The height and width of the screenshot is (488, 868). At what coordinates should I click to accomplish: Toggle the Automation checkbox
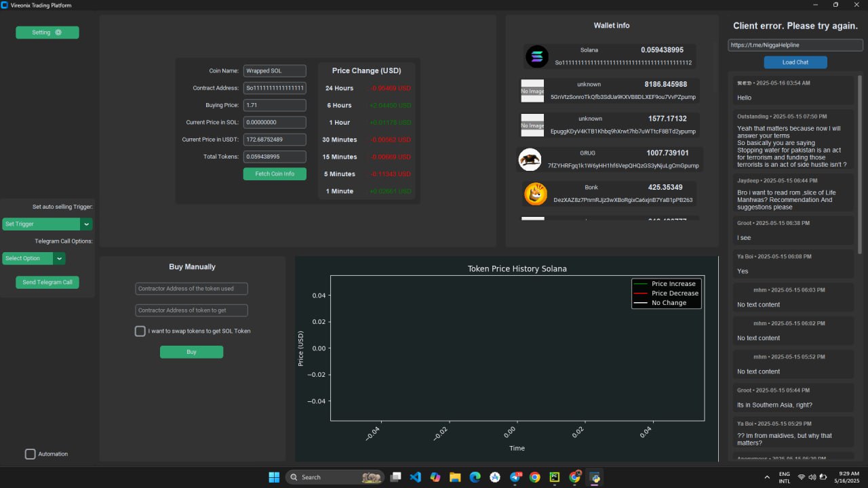pos(31,454)
